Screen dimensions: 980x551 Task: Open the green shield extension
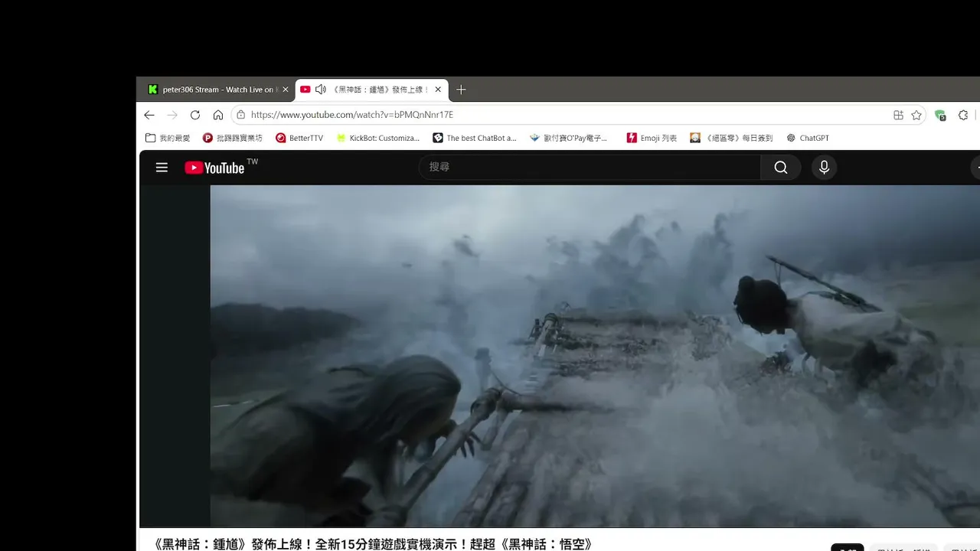(x=940, y=116)
